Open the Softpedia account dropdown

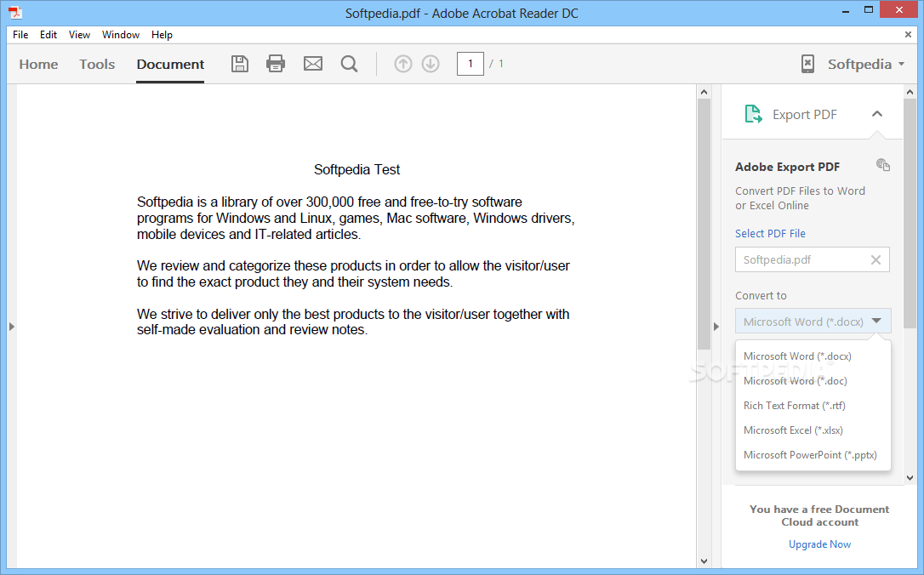(866, 64)
